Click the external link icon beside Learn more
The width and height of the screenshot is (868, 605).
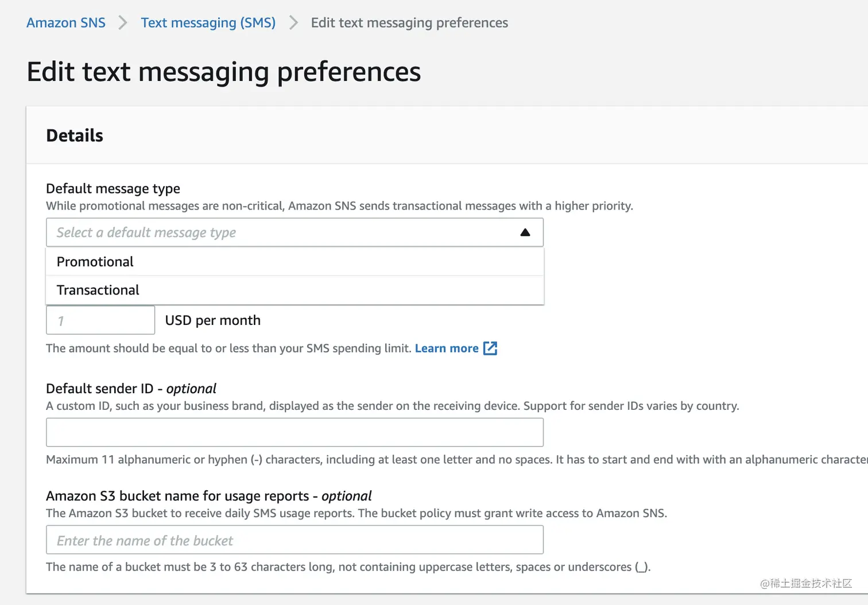(x=490, y=348)
